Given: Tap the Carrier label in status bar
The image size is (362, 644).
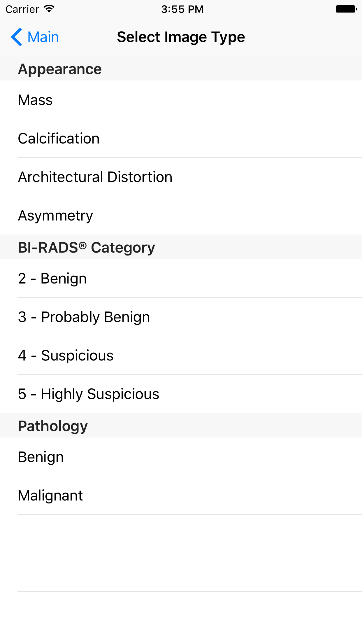Looking at the screenshot, I should [x=22, y=9].
